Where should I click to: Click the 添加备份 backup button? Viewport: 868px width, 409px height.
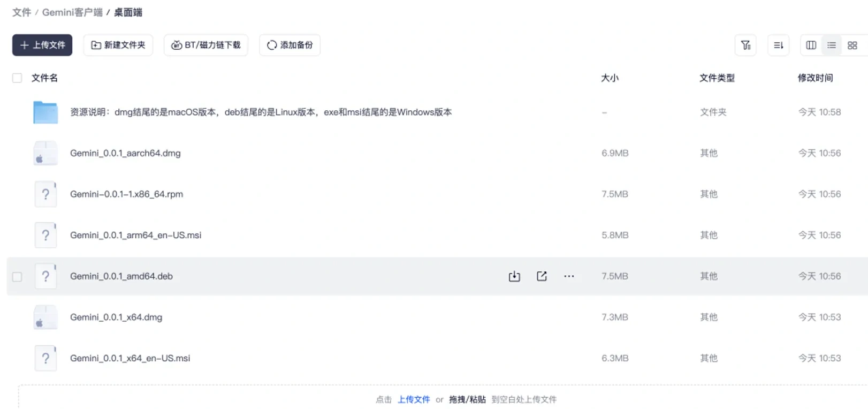tap(290, 46)
